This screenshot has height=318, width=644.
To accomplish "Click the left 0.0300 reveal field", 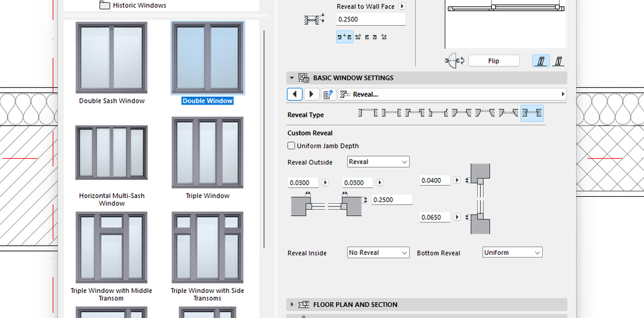I will 303,183.
